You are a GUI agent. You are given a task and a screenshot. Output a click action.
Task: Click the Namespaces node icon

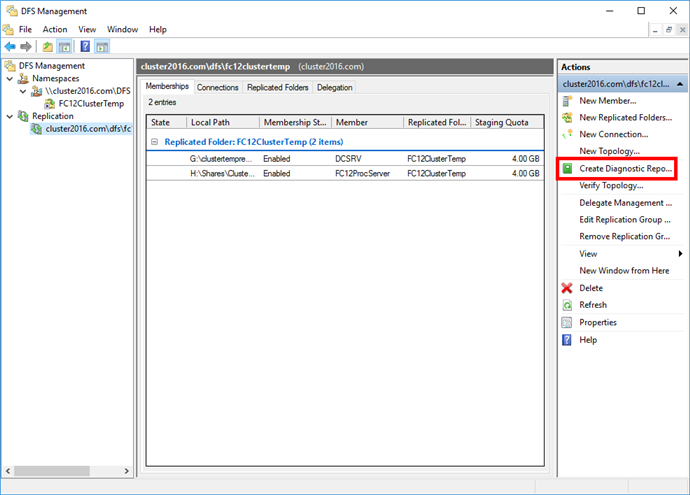tap(23, 78)
